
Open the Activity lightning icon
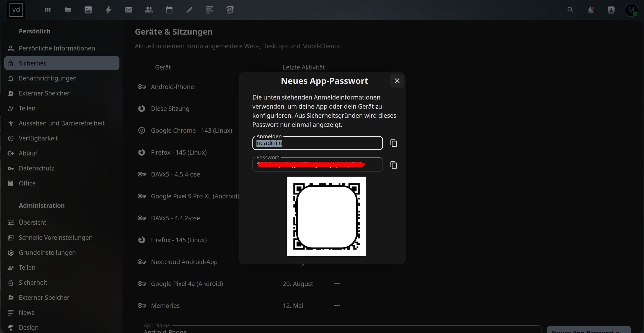pos(108,10)
